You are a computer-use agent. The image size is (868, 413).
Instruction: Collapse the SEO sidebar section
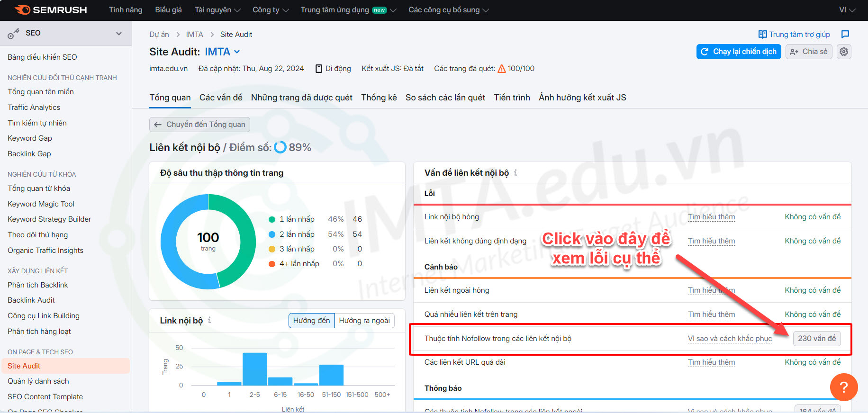(x=119, y=33)
